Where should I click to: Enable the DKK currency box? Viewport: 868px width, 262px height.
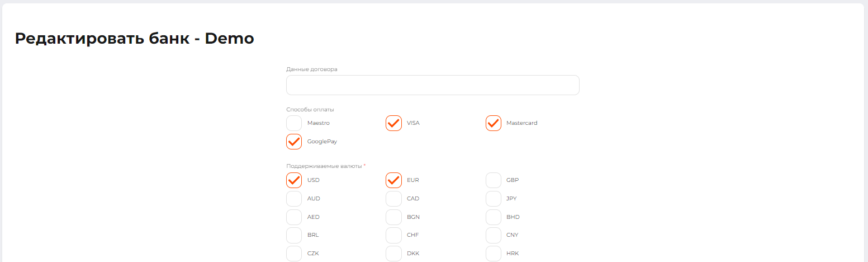click(393, 254)
